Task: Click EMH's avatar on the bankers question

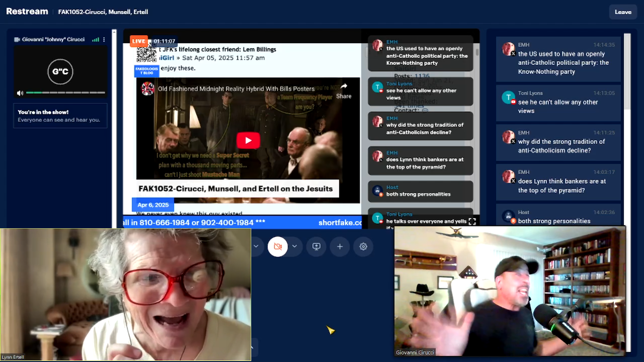Action: tap(509, 176)
